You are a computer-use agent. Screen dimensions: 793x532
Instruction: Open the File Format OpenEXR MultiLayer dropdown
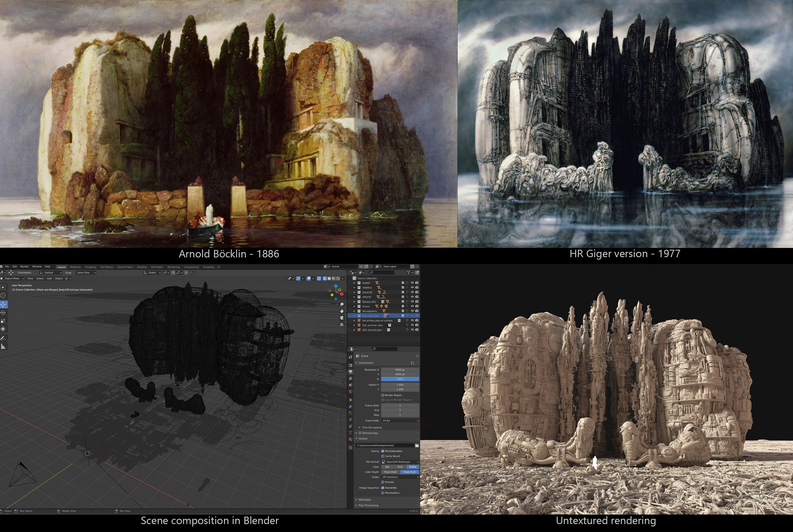click(400, 462)
